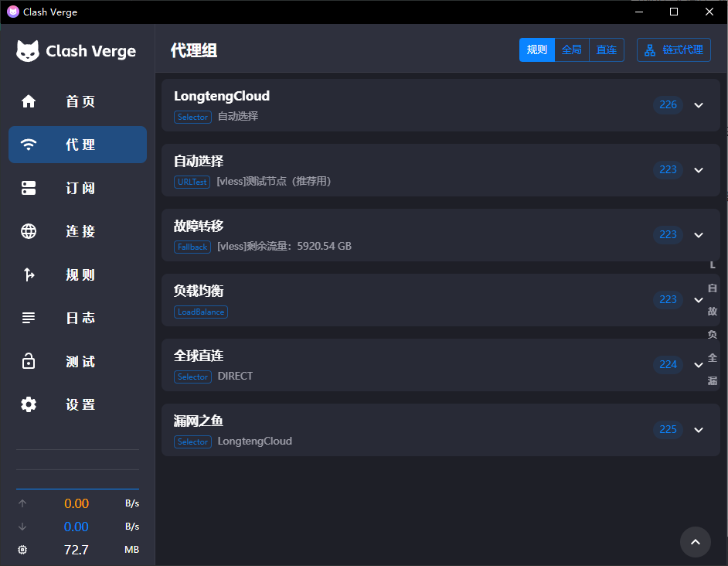Switch to 全局 mode

tap(572, 49)
